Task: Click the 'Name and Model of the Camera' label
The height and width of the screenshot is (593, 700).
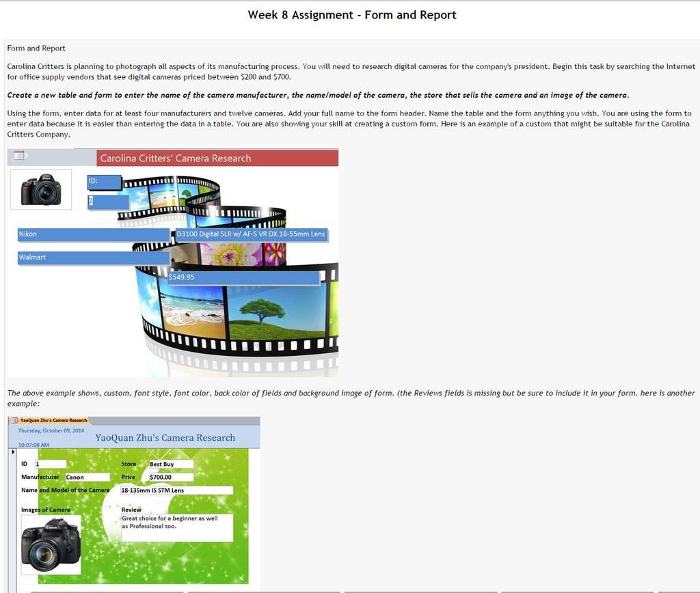Action: [x=65, y=490]
